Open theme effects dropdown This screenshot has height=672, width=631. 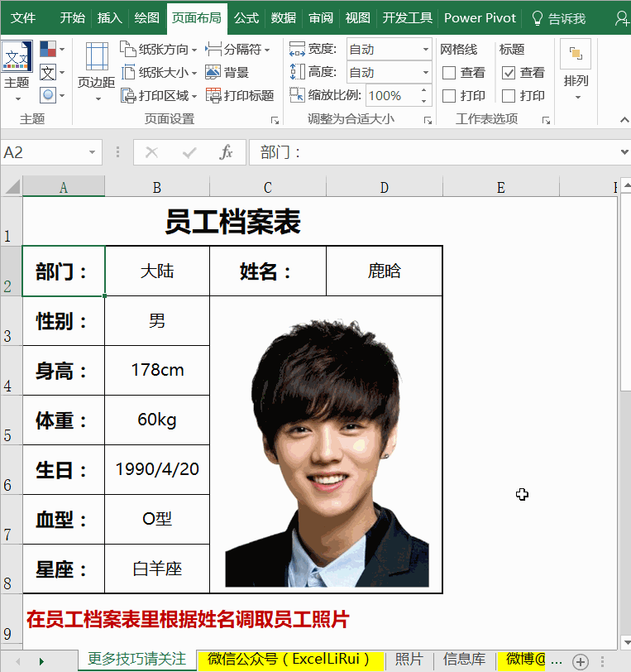coord(52,95)
